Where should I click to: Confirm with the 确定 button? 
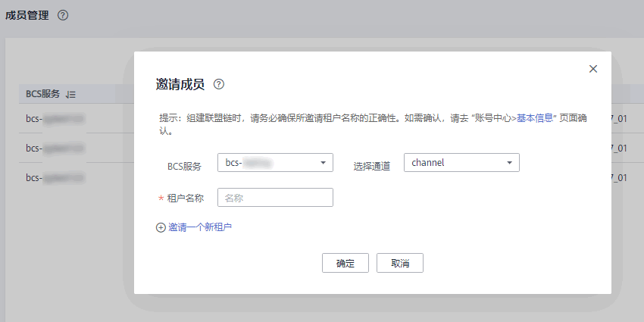click(345, 263)
